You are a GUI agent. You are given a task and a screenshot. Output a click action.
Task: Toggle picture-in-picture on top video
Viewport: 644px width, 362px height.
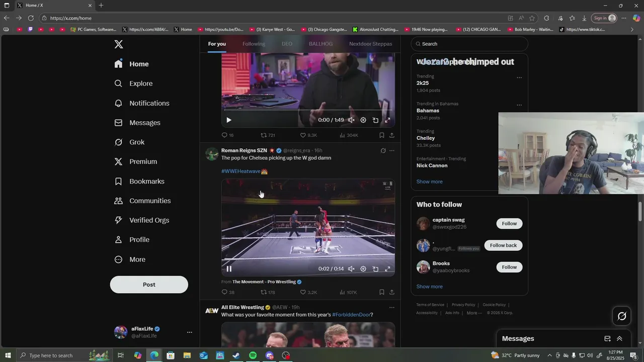tap(375, 120)
